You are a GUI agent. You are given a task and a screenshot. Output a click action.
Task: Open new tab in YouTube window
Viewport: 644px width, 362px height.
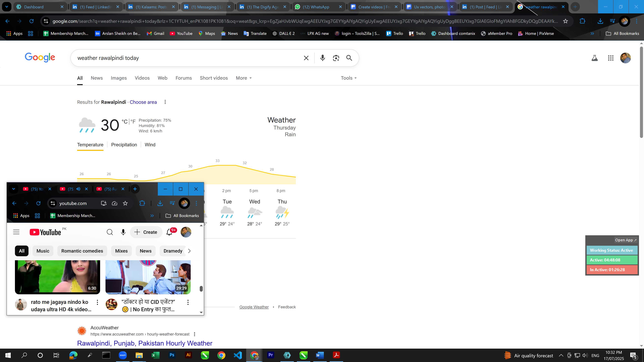(135, 189)
